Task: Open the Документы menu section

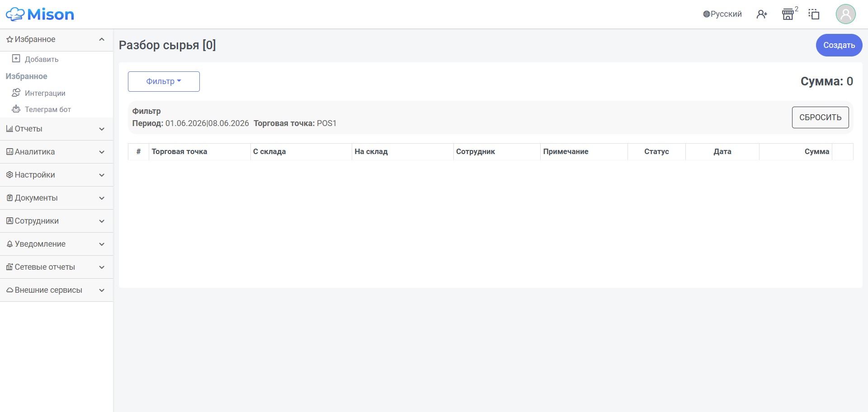Action: [x=57, y=198]
